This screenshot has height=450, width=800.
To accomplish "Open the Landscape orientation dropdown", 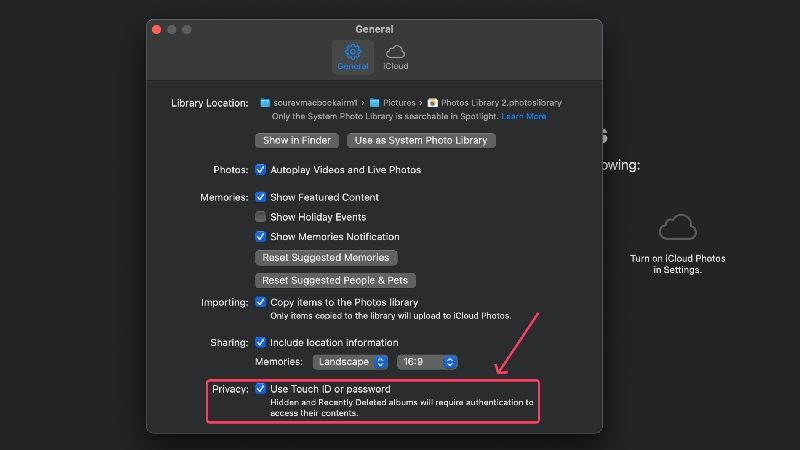I will 350,362.
